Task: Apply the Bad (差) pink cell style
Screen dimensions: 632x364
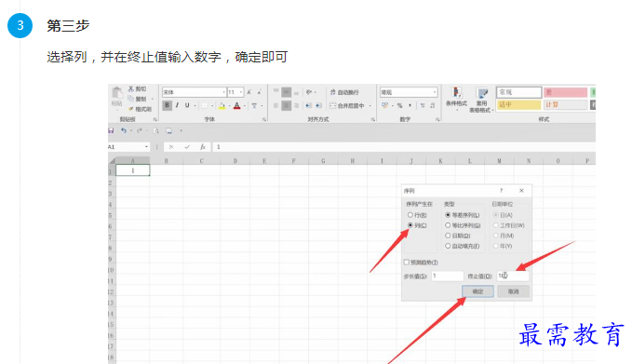Action: click(565, 92)
